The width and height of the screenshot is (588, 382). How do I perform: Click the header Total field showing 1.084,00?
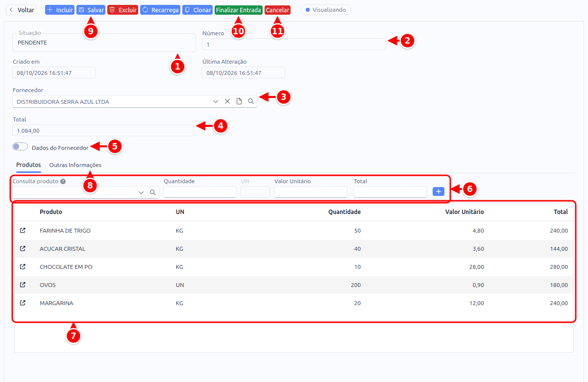point(103,130)
